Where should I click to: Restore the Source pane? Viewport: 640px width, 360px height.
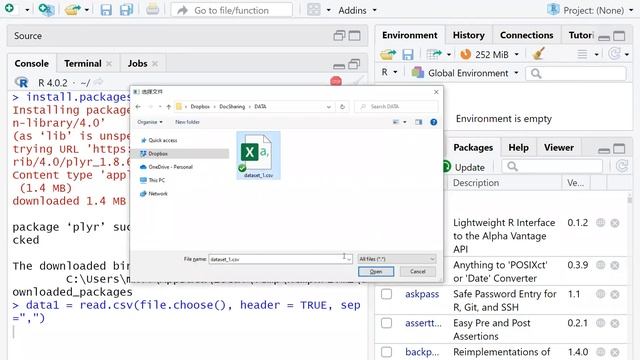coord(339,36)
